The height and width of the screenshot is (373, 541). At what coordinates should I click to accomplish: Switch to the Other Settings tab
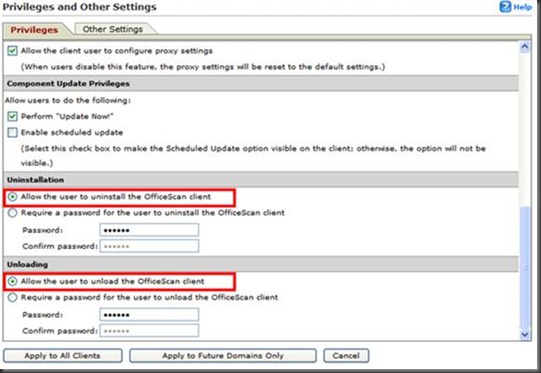pos(112,29)
